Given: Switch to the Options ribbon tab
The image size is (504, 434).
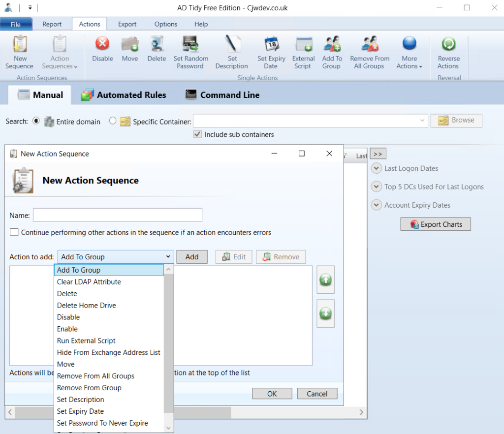Looking at the screenshot, I should pyautogui.click(x=165, y=24).
